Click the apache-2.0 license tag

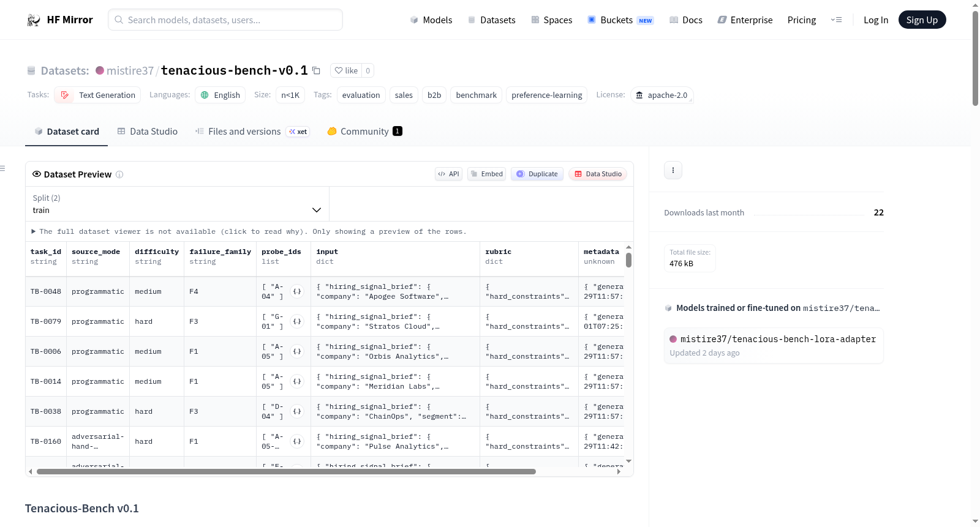(662, 95)
